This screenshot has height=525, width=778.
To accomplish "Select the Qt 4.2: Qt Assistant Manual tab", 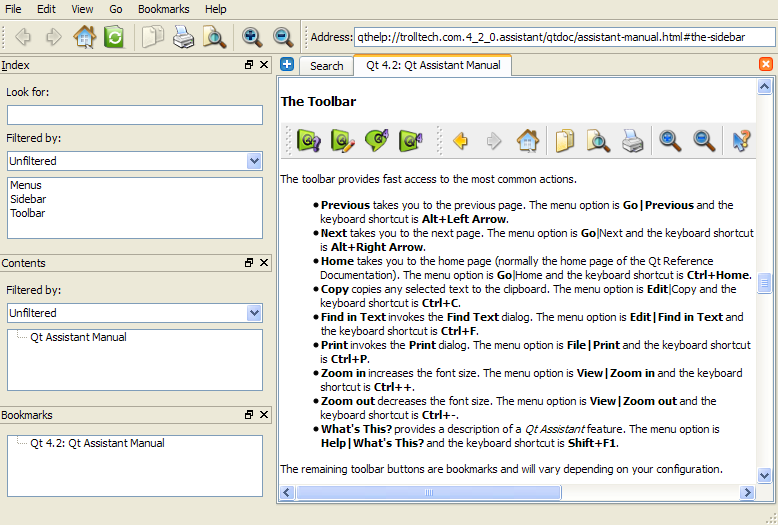I will (x=433, y=65).
